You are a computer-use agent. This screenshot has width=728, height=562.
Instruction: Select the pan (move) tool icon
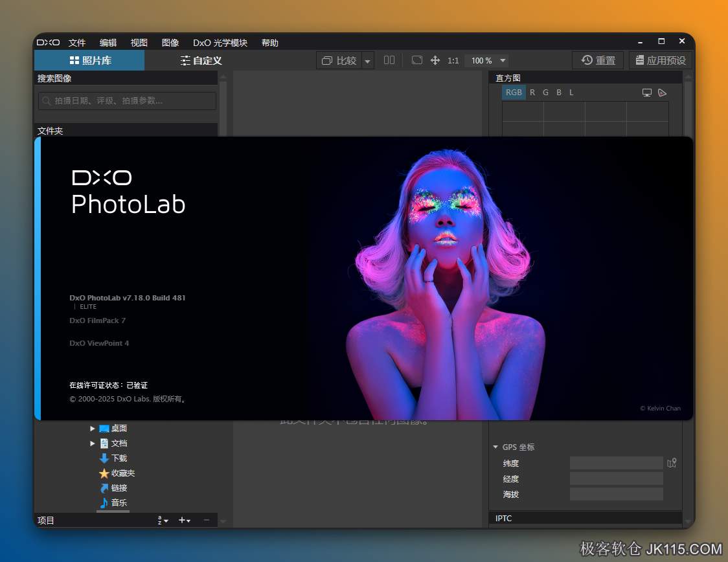pos(435,60)
